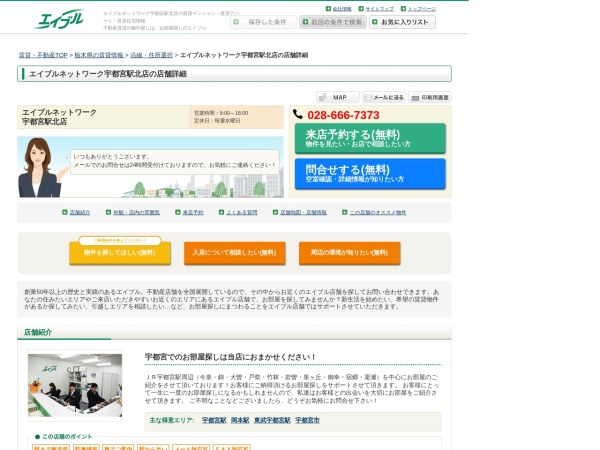The height and width of the screenshot is (450, 600).
Task: Open the 宇都宮市 area link
Action: pos(307,420)
